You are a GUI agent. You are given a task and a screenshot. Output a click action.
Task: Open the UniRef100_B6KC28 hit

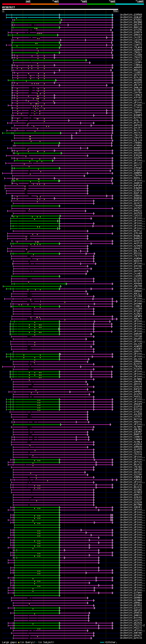click(131, 27)
